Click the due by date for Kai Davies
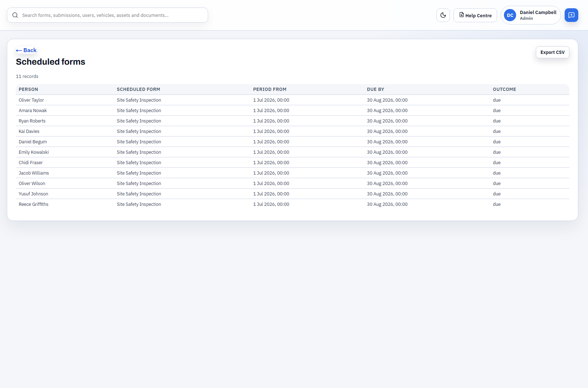 point(387,131)
